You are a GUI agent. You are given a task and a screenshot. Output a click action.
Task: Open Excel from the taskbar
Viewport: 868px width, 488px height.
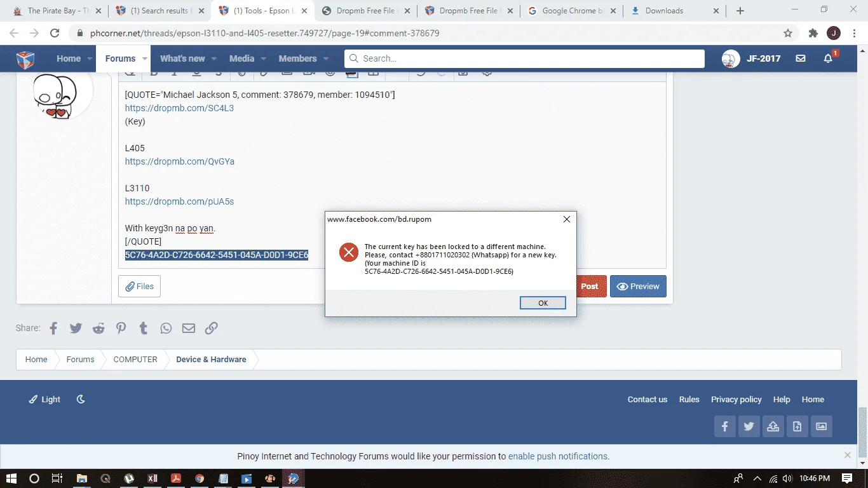point(153,478)
